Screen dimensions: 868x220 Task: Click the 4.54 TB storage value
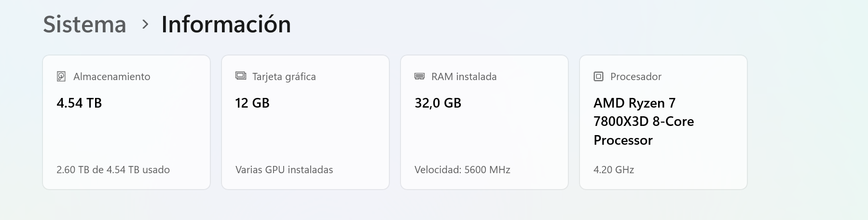(79, 103)
